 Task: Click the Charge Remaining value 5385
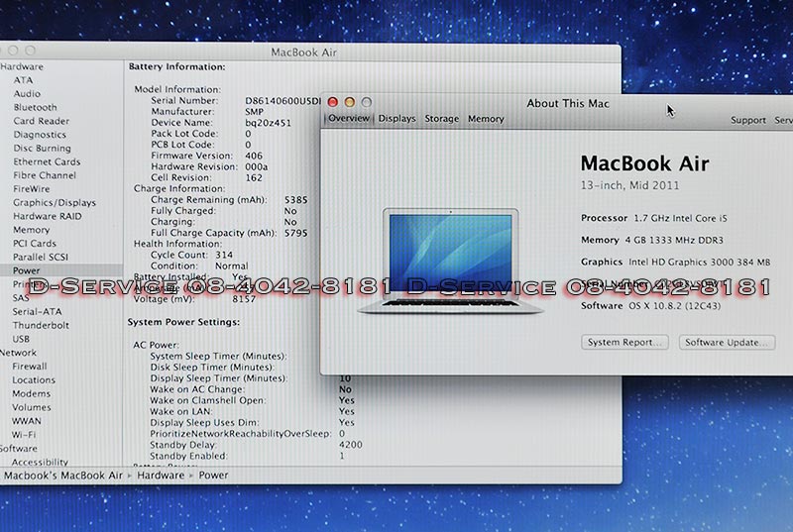295,200
